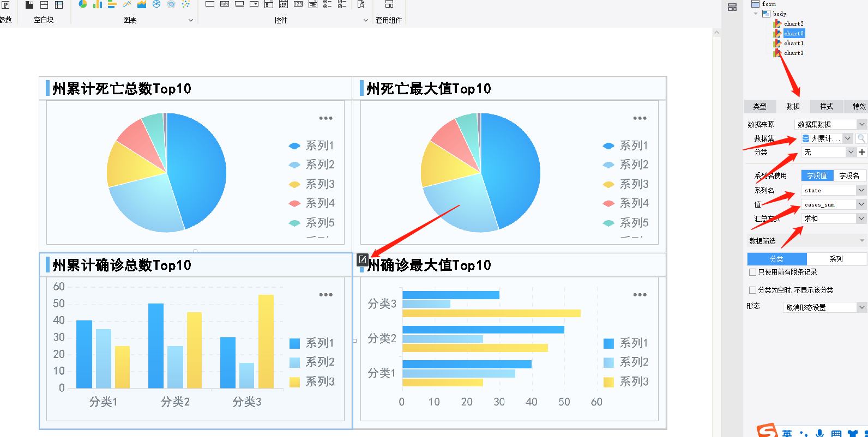The height and width of the screenshot is (437, 868).
Task: Switch to the Type tab
Action: click(759, 106)
